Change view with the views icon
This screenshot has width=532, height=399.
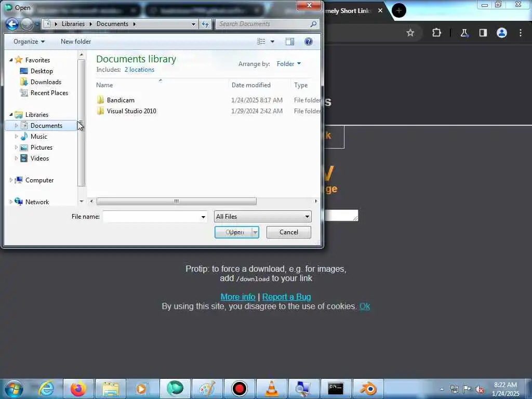pyautogui.click(x=261, y=42)
